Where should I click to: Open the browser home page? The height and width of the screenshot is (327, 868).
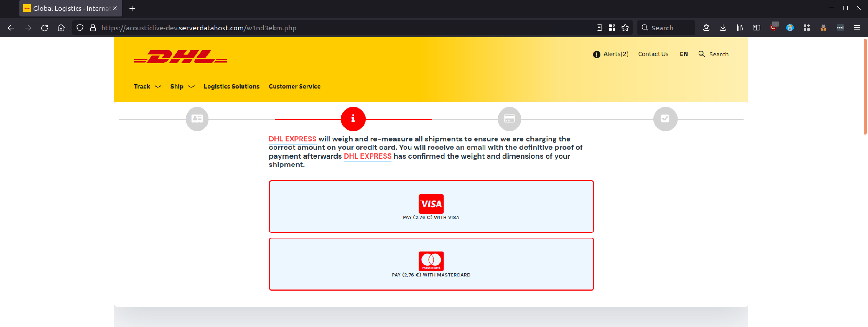coord(61,28)
